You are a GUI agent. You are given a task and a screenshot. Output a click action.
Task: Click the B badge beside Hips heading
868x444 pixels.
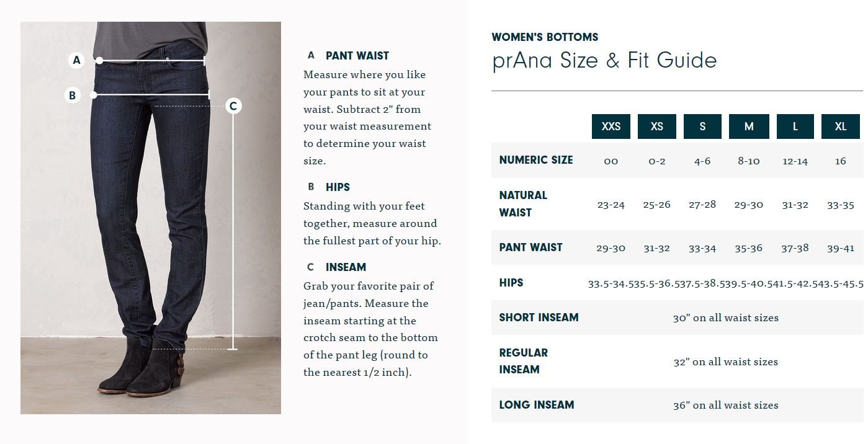coord(311,187)
